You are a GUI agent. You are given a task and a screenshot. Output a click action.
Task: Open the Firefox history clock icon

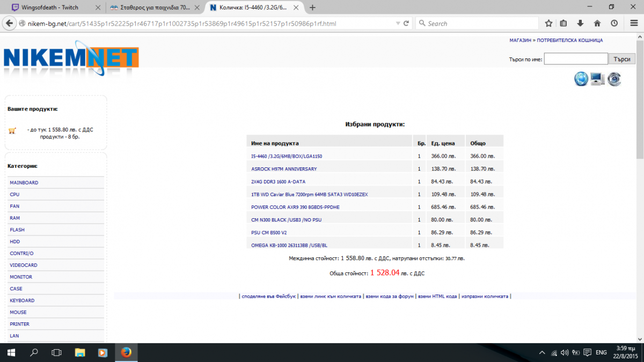tap(613, 24)
